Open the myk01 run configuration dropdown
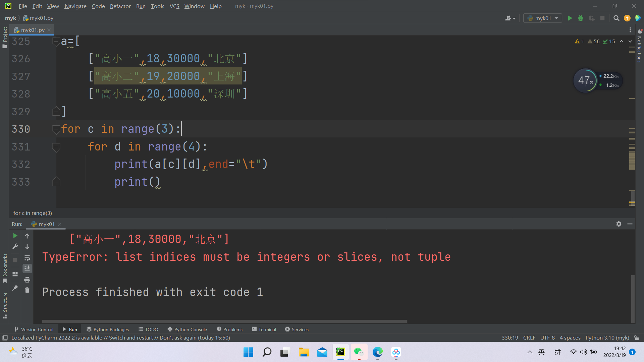Viewport: 644px width, 362px height. click(542, 18)
